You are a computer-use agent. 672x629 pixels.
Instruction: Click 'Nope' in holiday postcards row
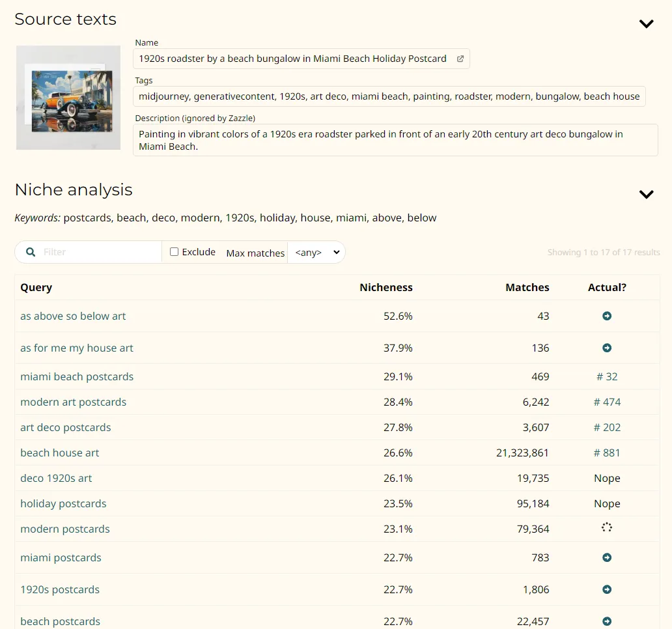click(607, 503)
